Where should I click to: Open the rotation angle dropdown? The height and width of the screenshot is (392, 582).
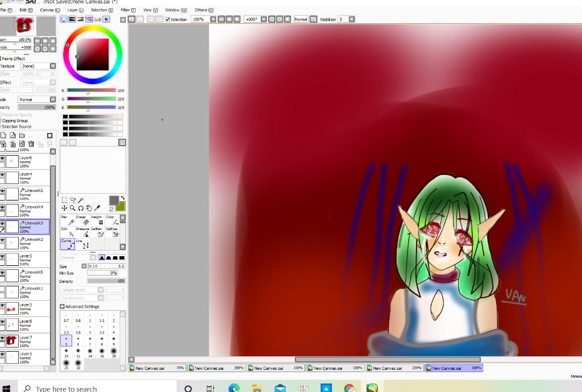coord(264,19)
